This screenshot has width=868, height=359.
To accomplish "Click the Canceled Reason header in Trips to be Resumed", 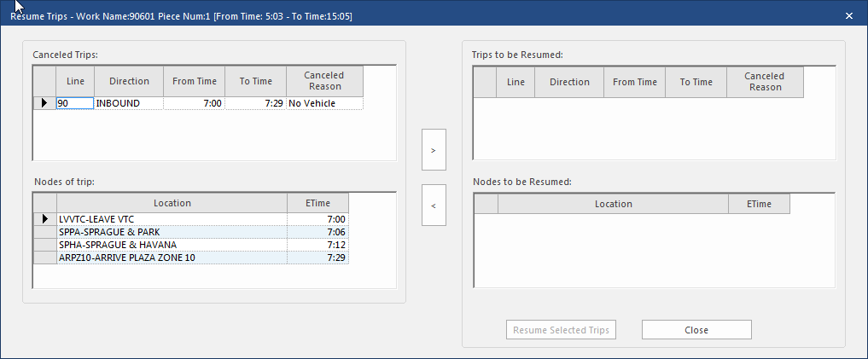I will coord(765,82).
